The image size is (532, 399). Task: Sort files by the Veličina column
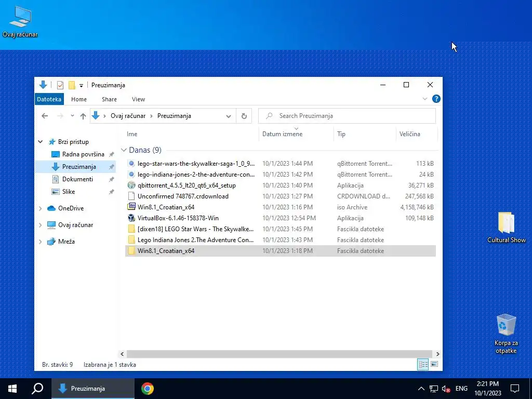[x=409, y=134]
